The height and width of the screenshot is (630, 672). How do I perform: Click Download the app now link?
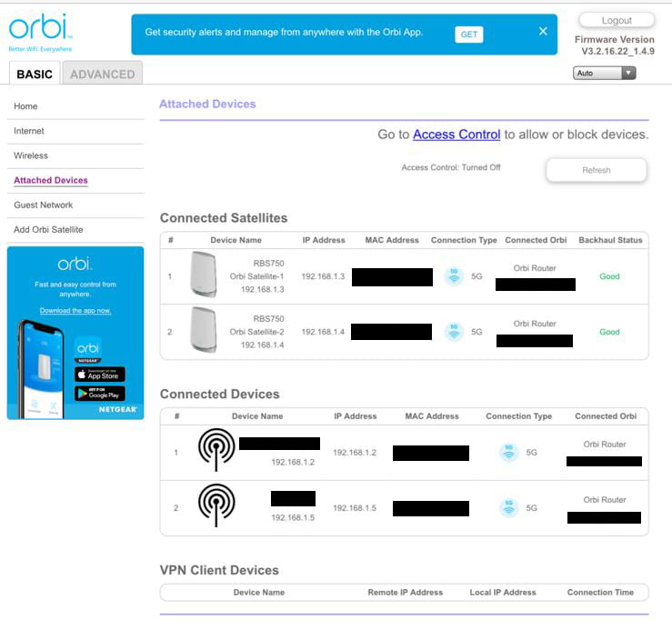75,310
